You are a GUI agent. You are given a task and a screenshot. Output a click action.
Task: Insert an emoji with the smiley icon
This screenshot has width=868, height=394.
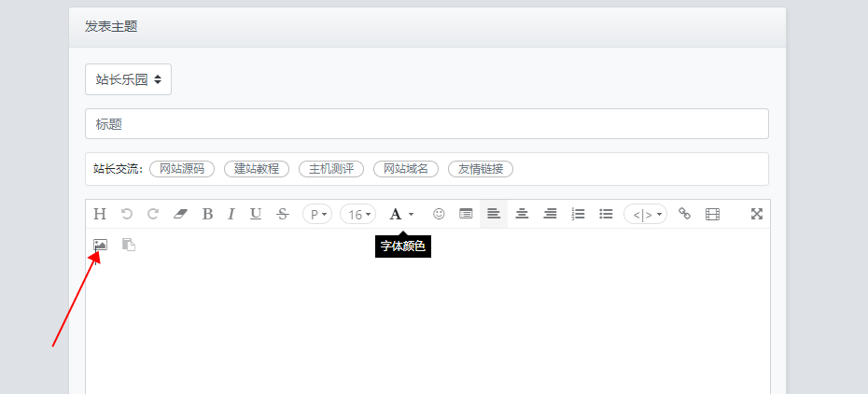(439, 214)
